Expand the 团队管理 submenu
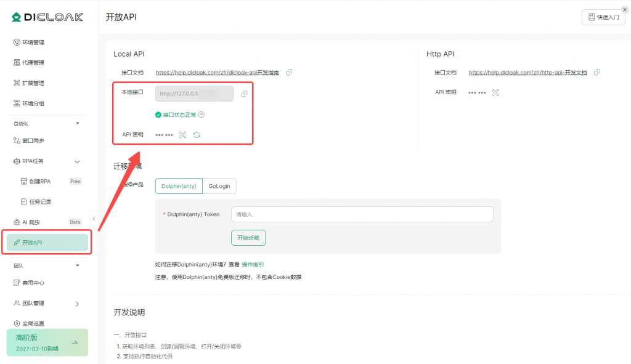 point(77,304)
